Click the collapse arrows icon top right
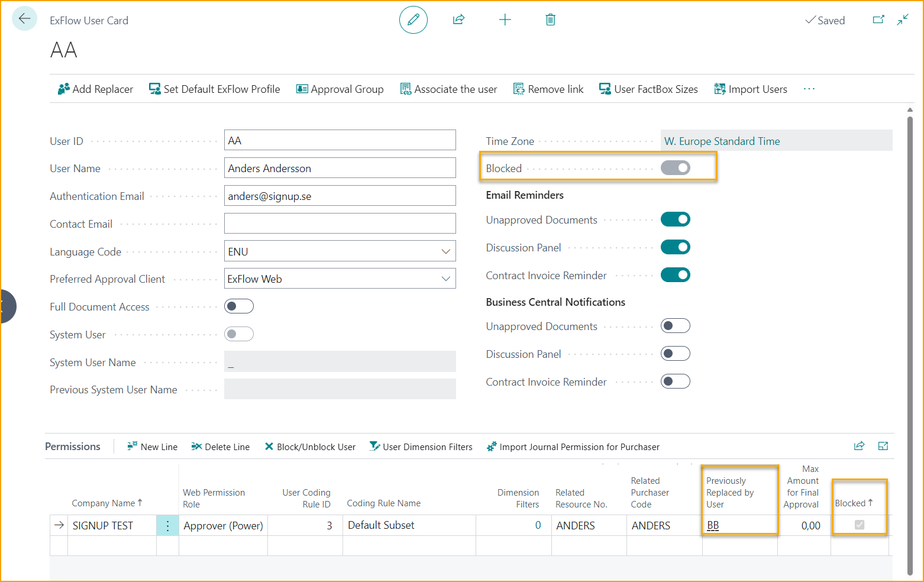This screenshot has height=582, width=924. (x=903, y=20)
